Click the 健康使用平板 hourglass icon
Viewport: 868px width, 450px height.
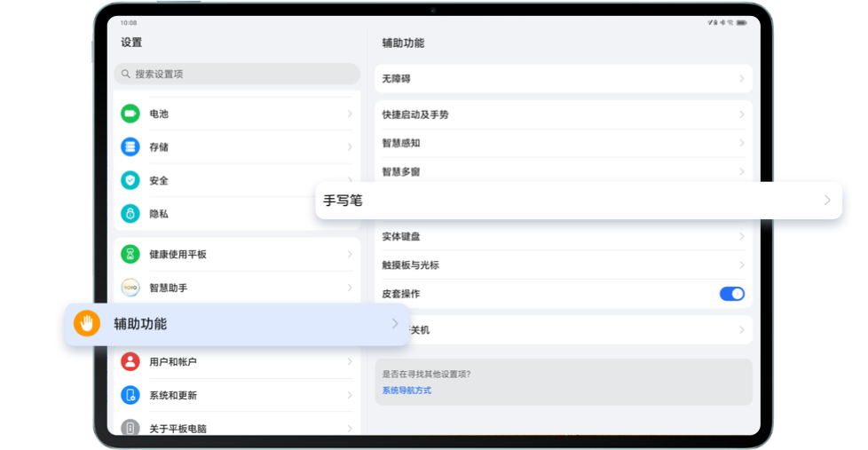click(130, 254)
